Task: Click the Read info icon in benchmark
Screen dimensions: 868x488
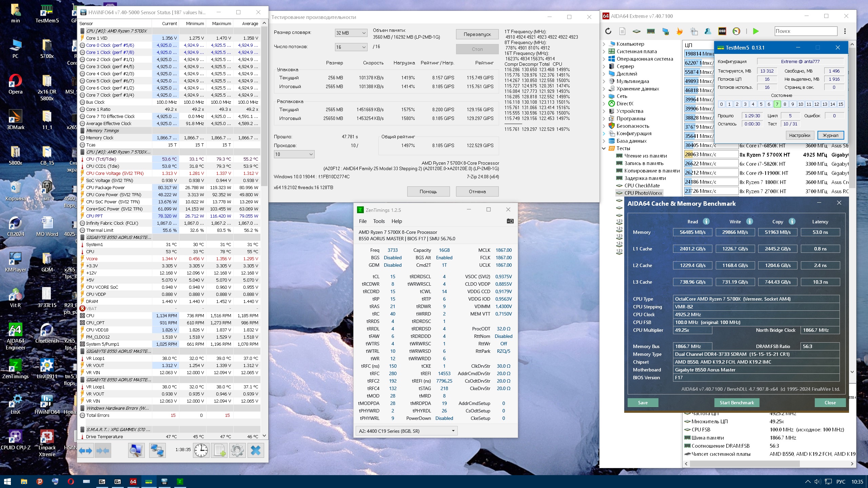Action: [706, 221]
